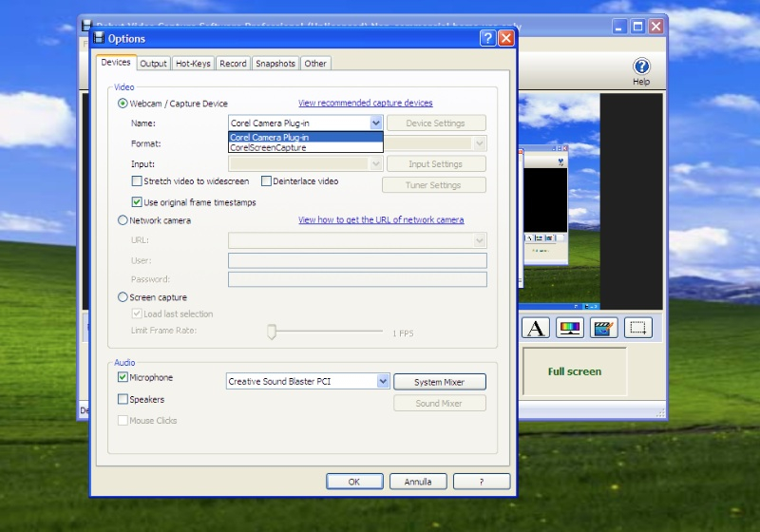Viewport: 760px width, 532px height.
Task: Click the Help icon in the toolbar
Action: pyautogui.click(x=641, y=66)
